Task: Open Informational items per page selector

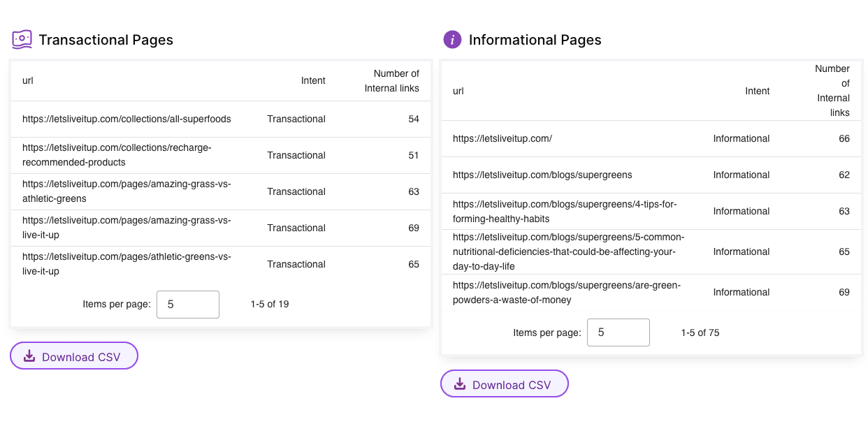Action: [x=618, y=332]
